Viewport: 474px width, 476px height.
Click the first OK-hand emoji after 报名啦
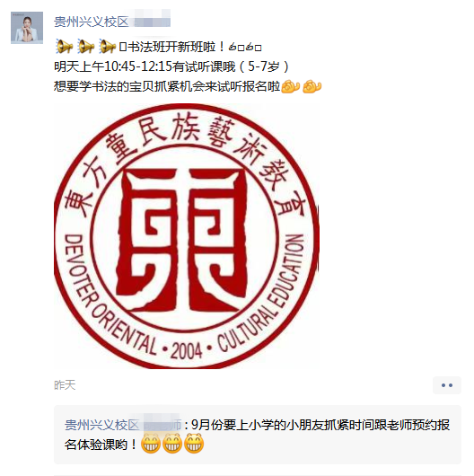point(290,86)
